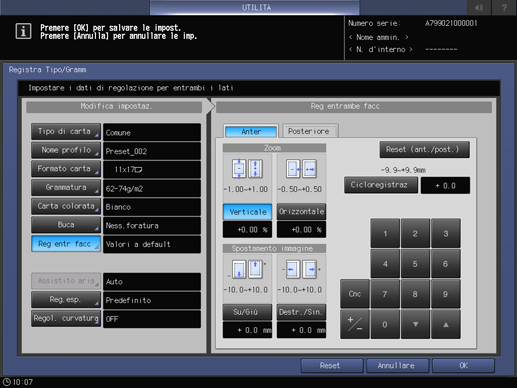Click the Su/Giù + 0.0 mm field
Image resolution: width=517 pixels, height=388 pixels.
247,330
